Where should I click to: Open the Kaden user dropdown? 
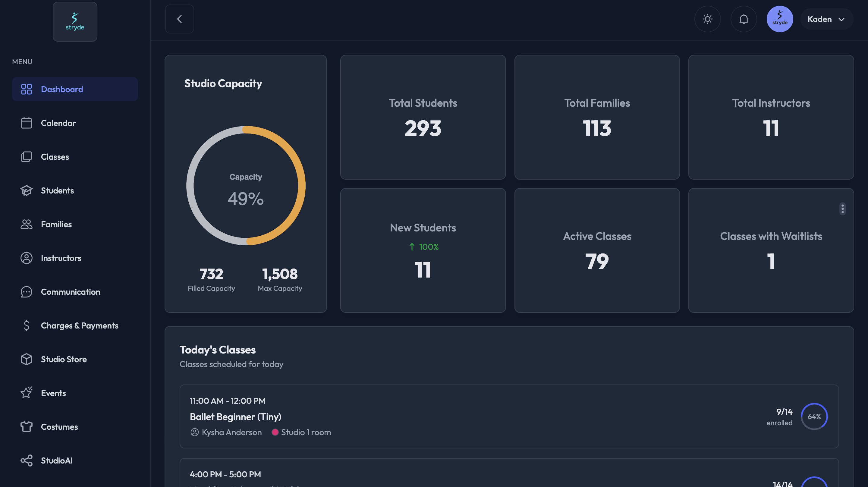coord(826,19)
